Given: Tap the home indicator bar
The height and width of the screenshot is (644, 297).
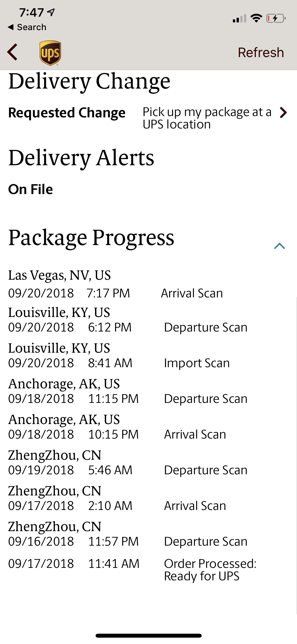Looking at the screenshot, I should click(148, 636).
